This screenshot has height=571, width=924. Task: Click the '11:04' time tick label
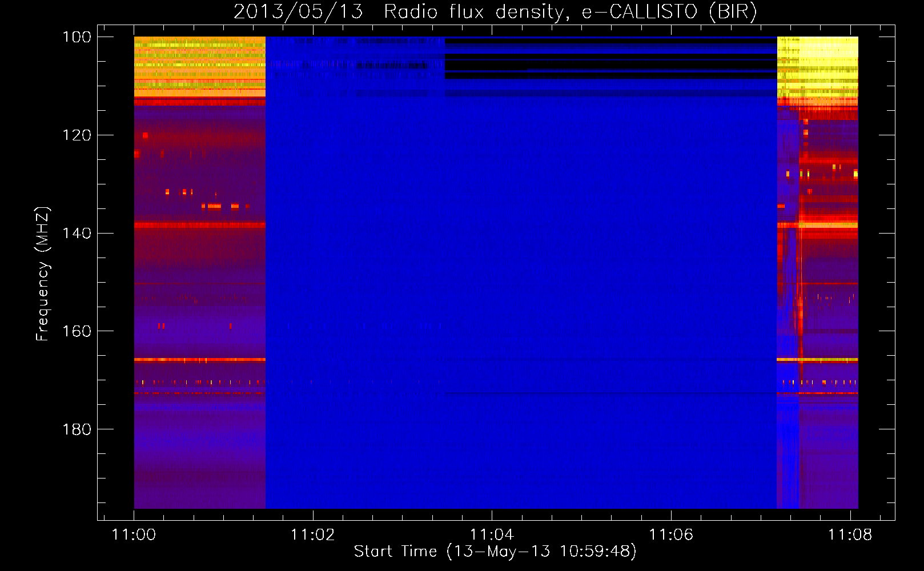click(x=492, y=534)
